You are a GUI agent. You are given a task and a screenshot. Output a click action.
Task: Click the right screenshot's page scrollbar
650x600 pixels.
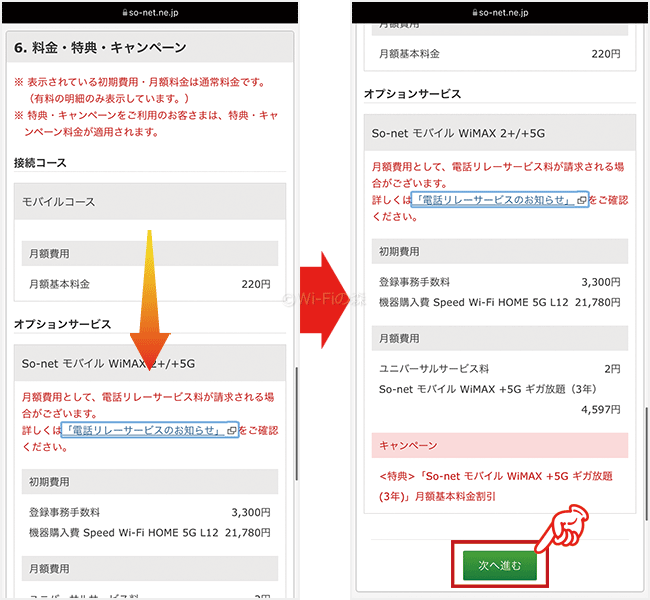coord(646,464)
